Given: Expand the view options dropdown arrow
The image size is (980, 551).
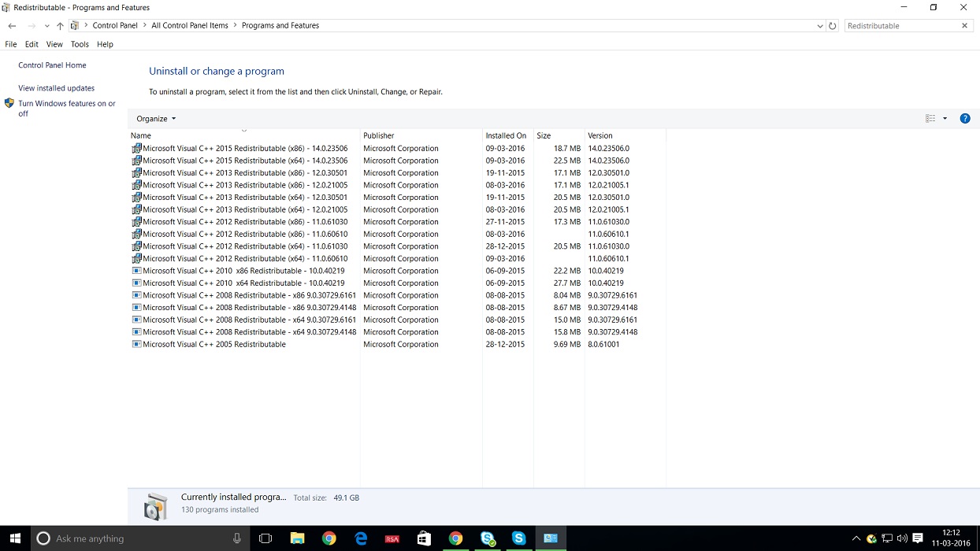Looking at the screenshot, I should pos(945,119).
